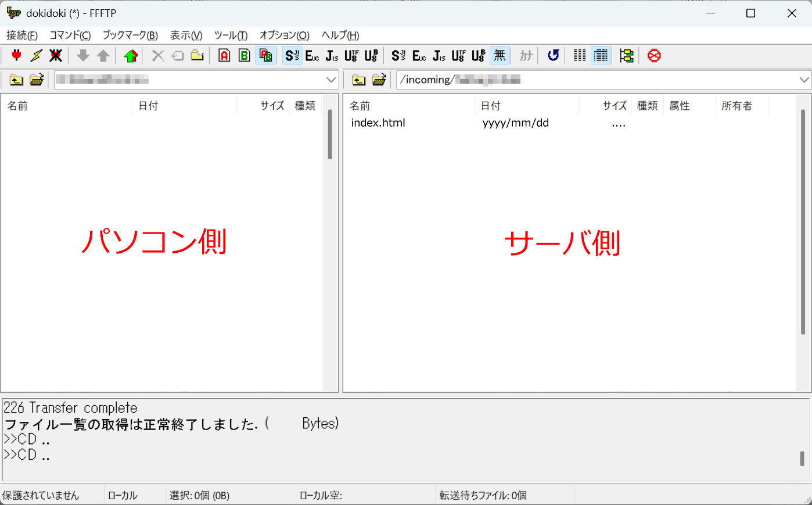
Task: Enable ASCII transfer mode (red A)
Action: coord(224,56)
